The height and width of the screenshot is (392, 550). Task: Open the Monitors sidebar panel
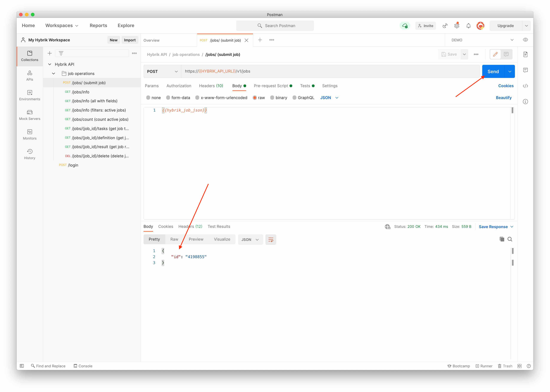point(30,134)
